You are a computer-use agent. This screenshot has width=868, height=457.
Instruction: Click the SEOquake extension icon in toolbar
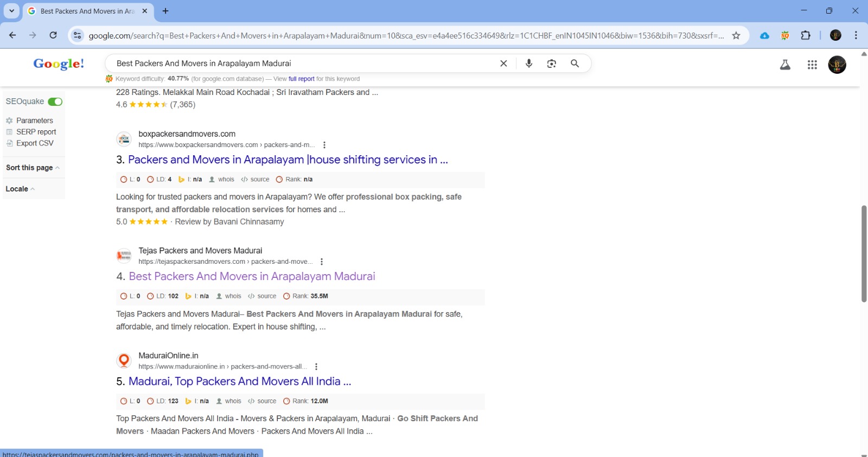pyautogui.click(x=785, y=35)
